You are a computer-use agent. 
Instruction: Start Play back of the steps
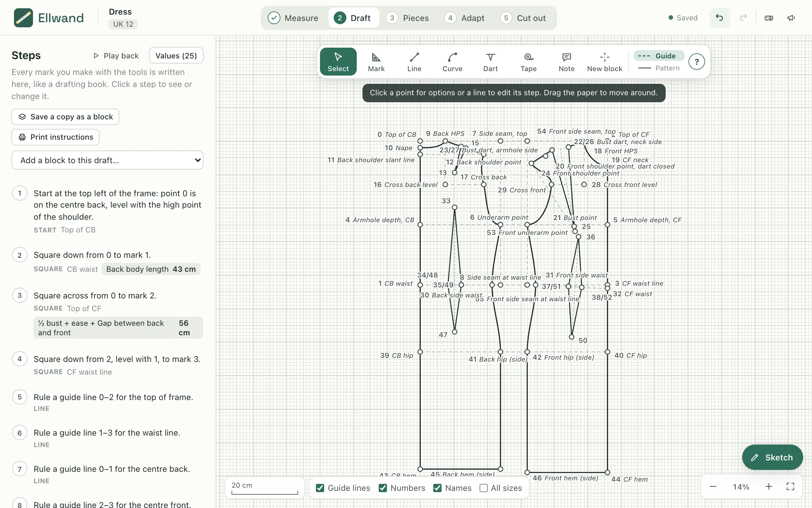(116, 56)
